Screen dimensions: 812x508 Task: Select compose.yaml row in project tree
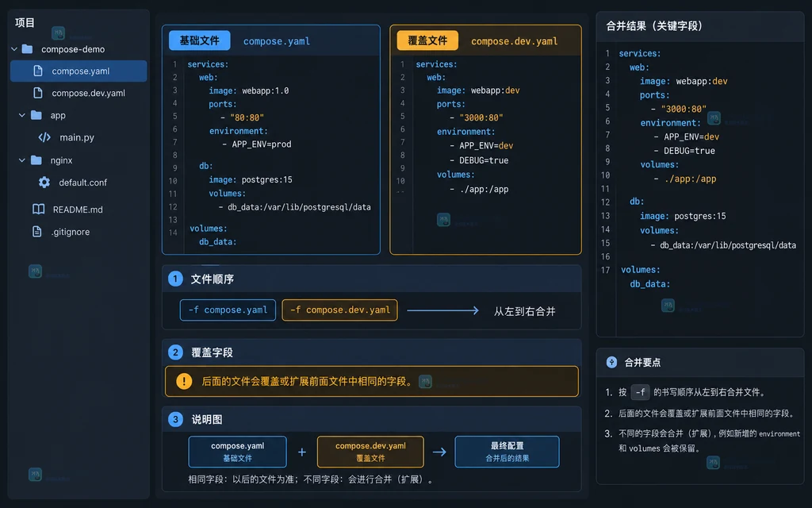(x=79, y=71)
